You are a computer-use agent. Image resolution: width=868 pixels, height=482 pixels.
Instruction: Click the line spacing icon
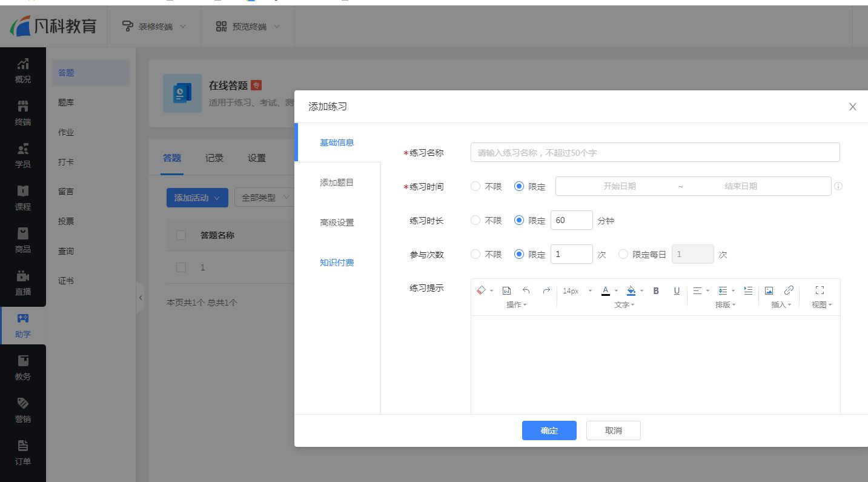pyautogui.click(x=723, y=290)
